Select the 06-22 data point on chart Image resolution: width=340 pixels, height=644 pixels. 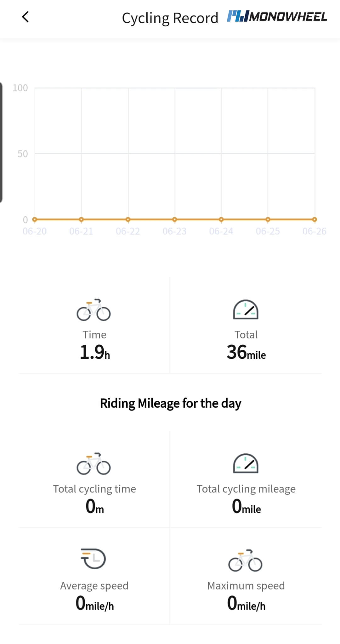[x=128, y=219]
